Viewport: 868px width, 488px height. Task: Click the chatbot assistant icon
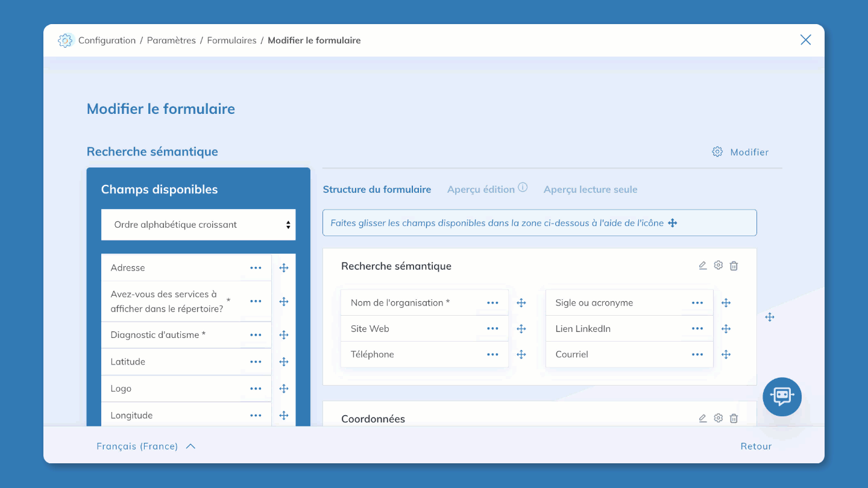[x=782, y=396]
